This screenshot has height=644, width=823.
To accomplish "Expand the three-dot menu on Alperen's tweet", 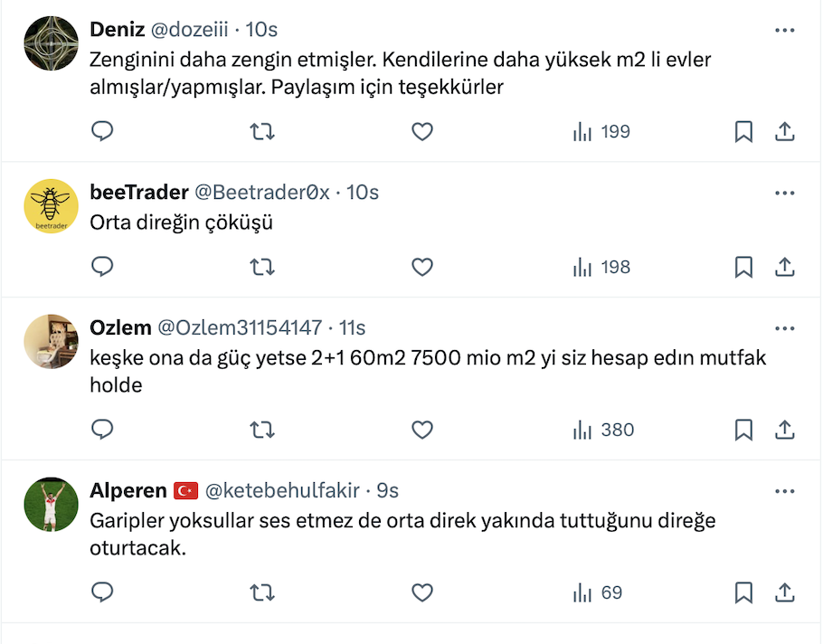I will click(x=785, y=491).
